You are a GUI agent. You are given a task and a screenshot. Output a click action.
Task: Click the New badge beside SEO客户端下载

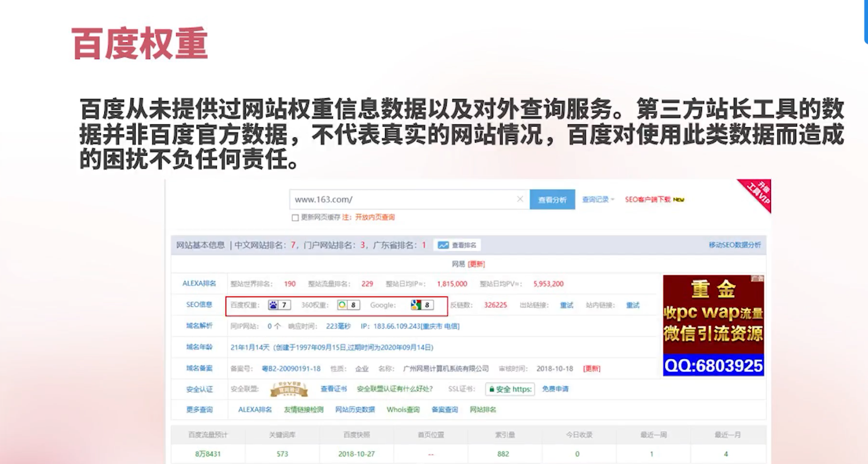coord(678,199)
